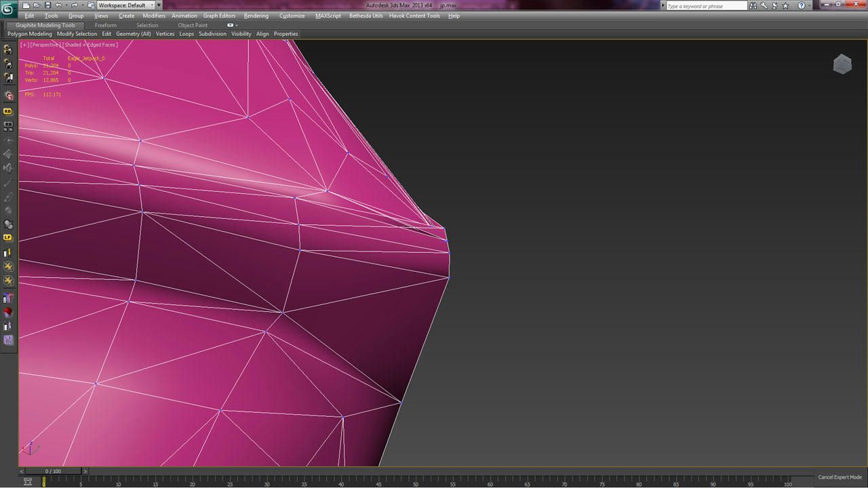Expand the Vertices ribbon panel

coord(165,34)
